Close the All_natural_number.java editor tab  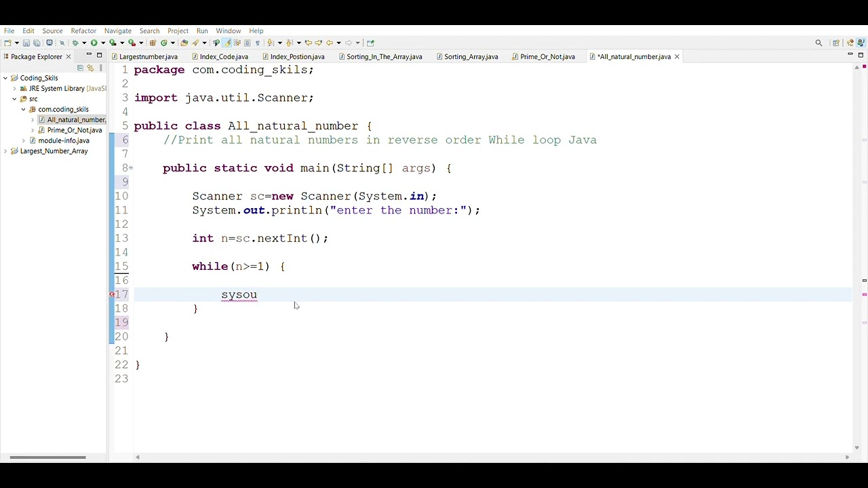pos(676,56)
